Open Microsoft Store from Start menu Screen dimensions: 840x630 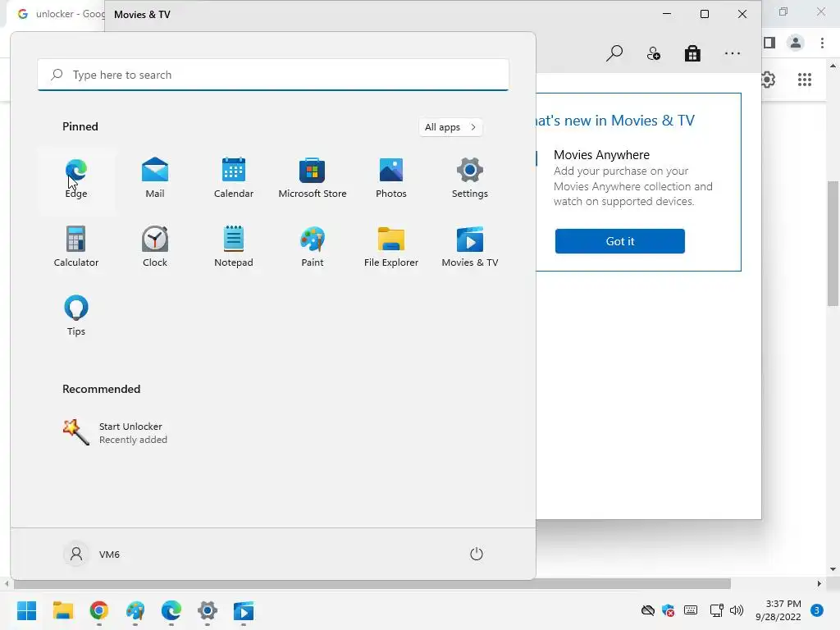click(x=313, y=178)
